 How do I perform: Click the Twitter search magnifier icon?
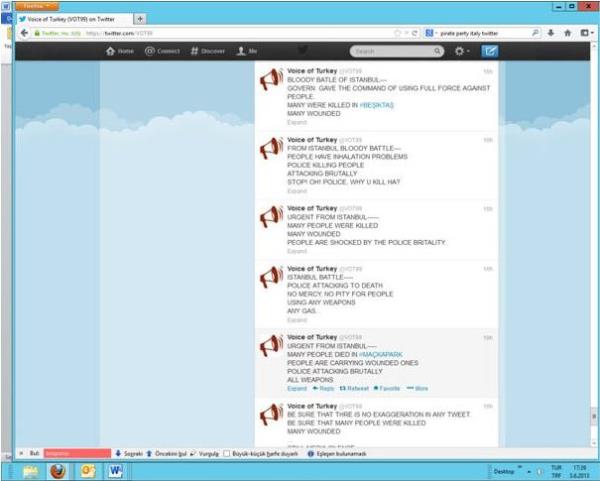pos(437,51)
